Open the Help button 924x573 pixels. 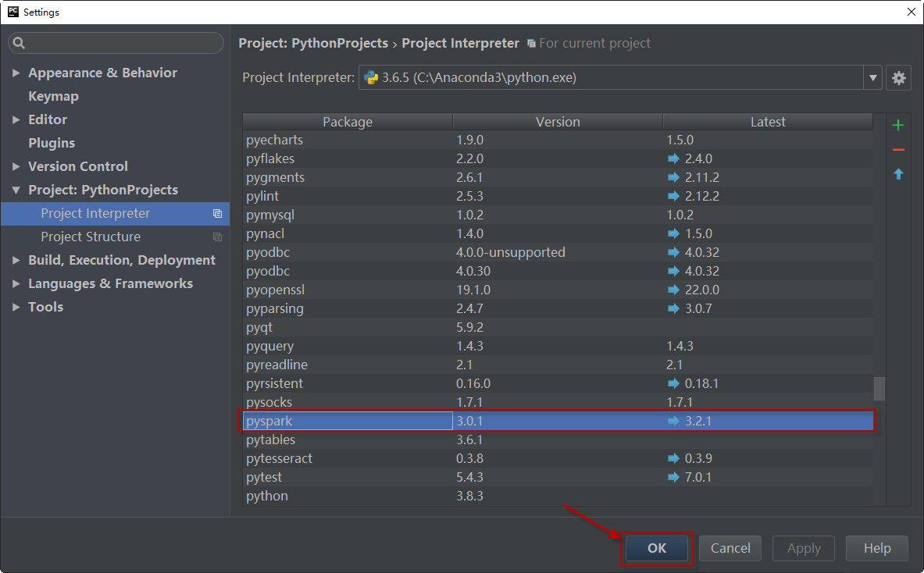(876, 548)
